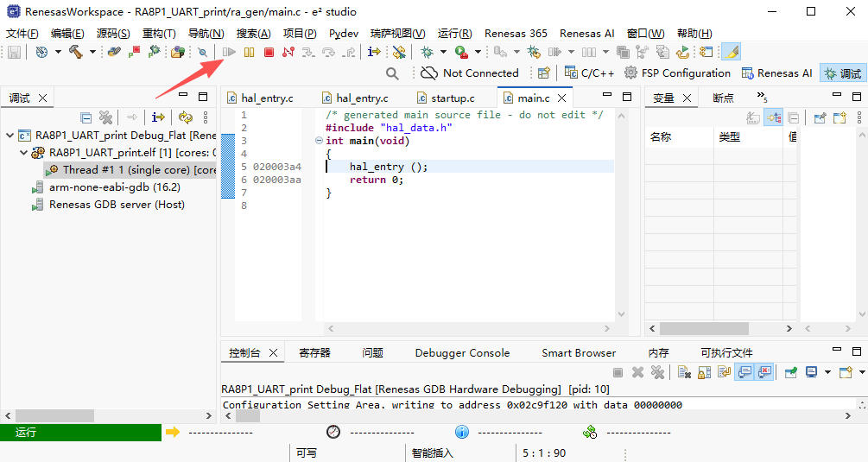
Task: Click the Step Return icon
Action: click(349, 52)
